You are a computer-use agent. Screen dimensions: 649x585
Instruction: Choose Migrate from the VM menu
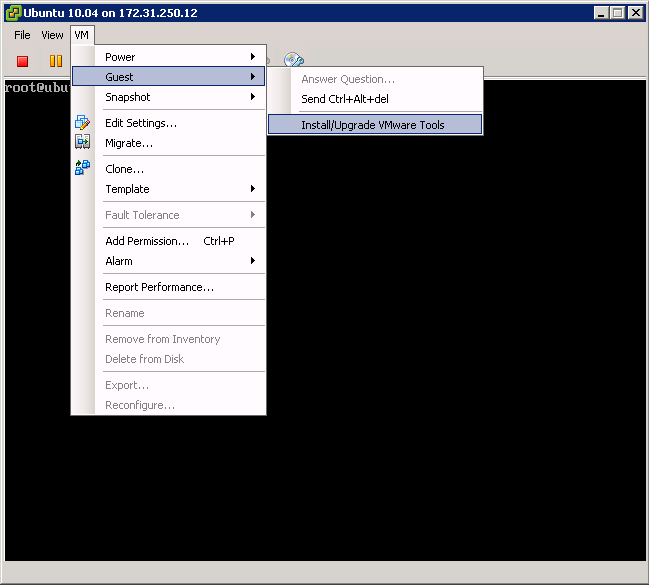(x=168, y=143)
